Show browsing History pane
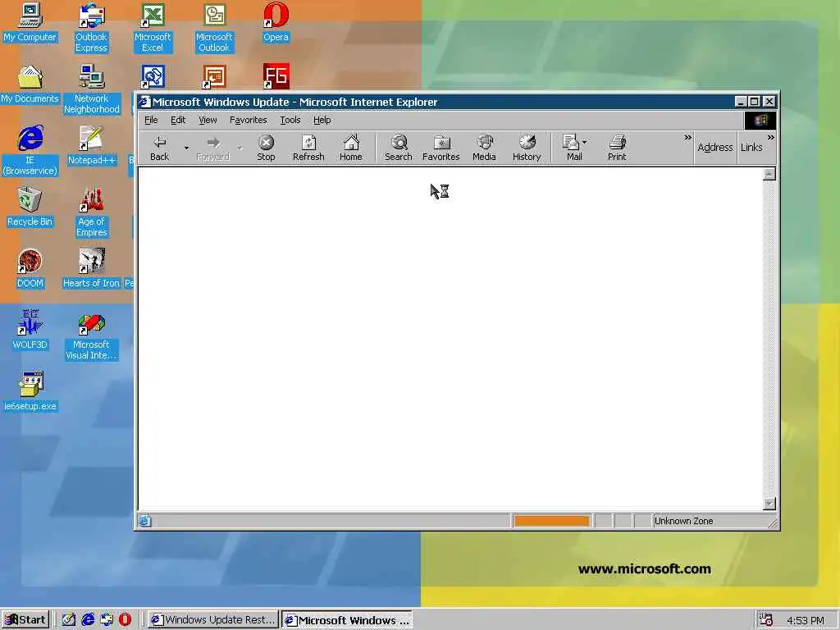Viewport: 840px width, 630px height. point(527,148)
